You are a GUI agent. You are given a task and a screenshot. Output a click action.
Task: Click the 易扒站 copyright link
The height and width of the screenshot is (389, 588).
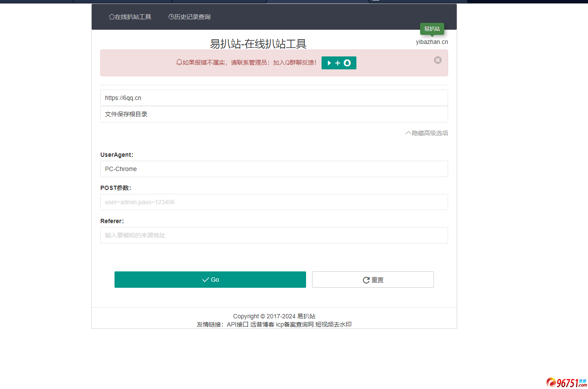306,316
